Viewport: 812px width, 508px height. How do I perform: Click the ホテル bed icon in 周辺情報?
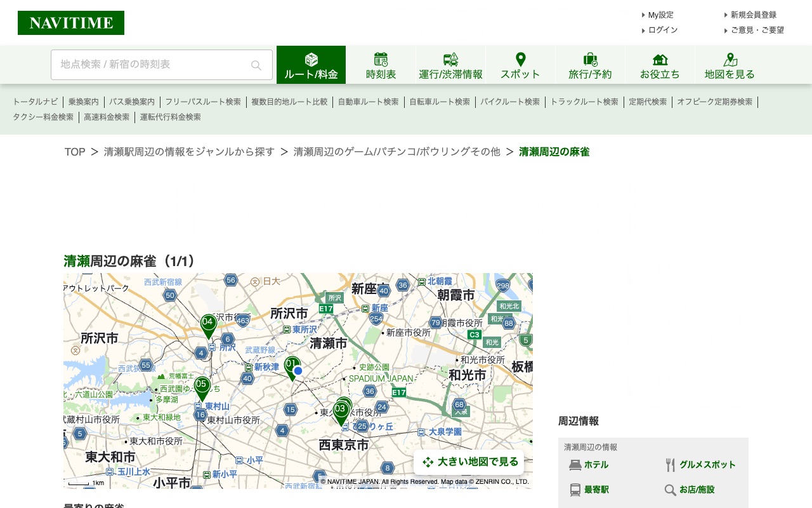point(574,464)
